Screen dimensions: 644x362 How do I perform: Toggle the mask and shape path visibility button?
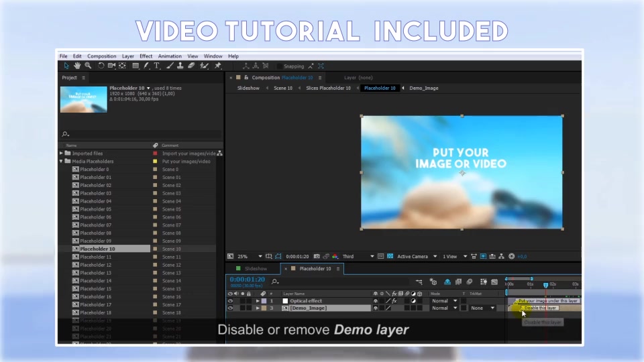278,256
